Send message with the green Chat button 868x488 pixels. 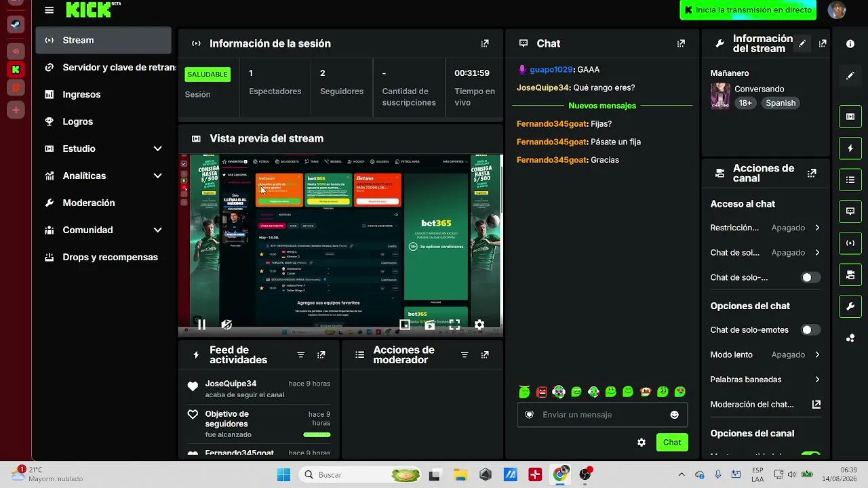click(672, 443)
